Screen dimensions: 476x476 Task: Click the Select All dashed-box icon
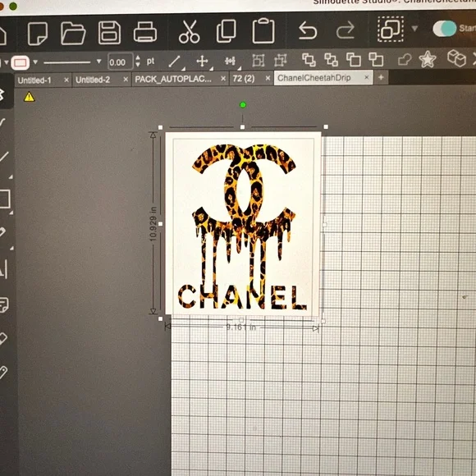391,30
